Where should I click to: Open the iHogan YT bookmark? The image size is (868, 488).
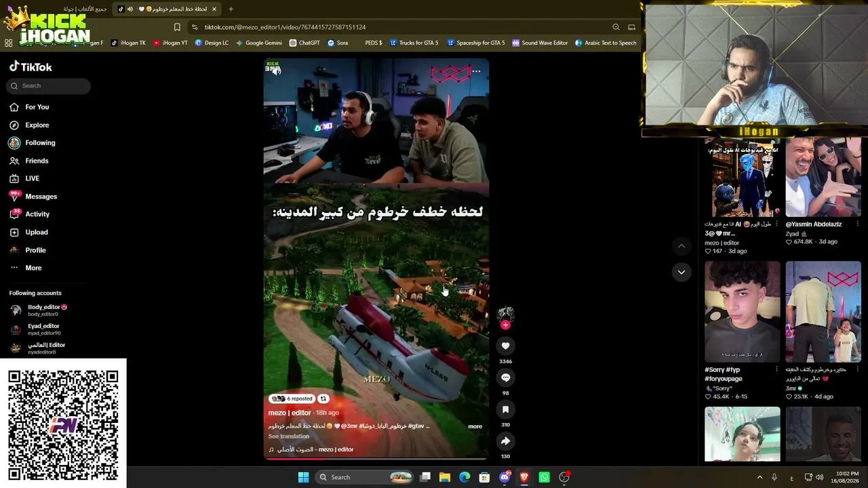point(170,43)
